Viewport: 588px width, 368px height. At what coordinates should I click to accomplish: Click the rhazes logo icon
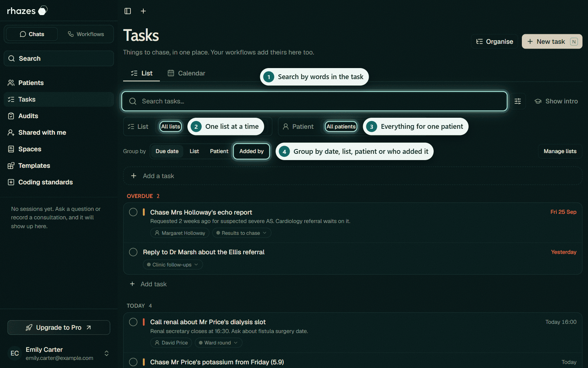pos(43,11)
